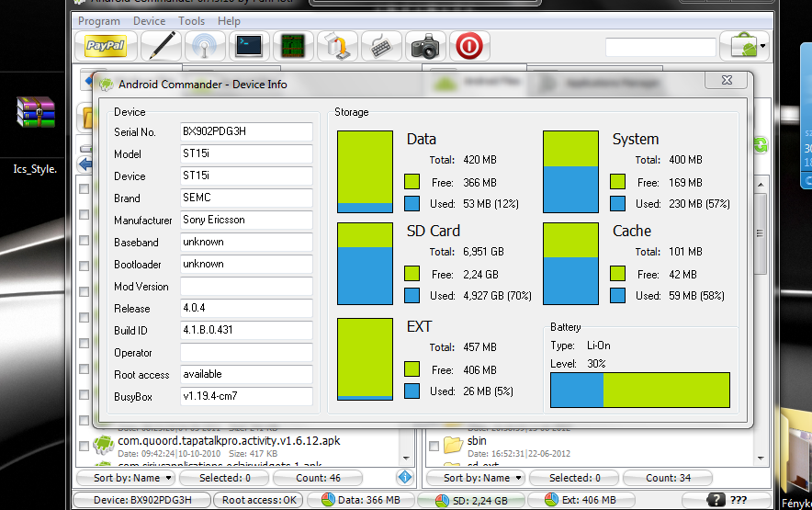Click the System storage usage bar
Screen dimensions: 812x510
pyautogui.click(x=570, y=172)
